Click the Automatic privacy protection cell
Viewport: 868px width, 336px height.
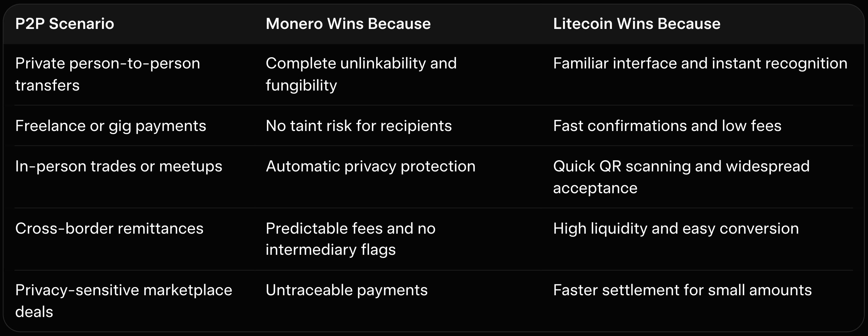(370, 166)
